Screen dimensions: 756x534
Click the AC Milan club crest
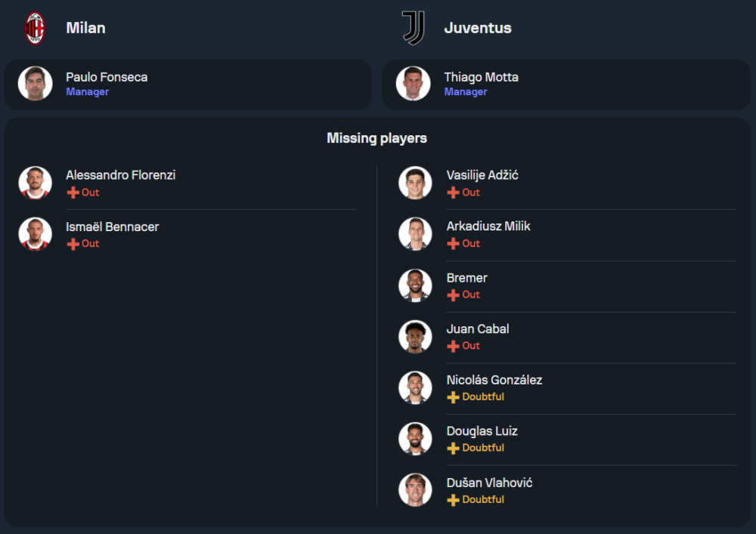(35, 29)
